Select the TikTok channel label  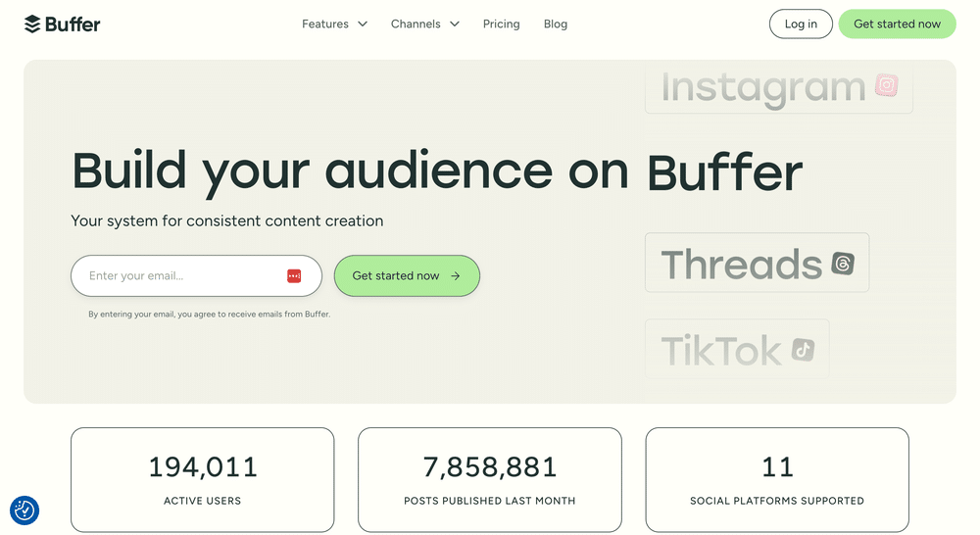click(721, 350)
